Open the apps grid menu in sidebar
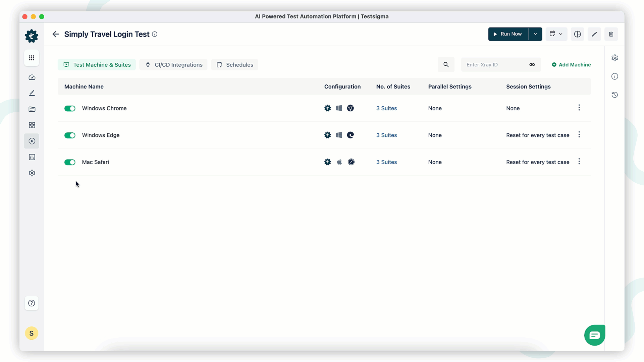The height and width of the screenshot is (362, 644). 32,58
